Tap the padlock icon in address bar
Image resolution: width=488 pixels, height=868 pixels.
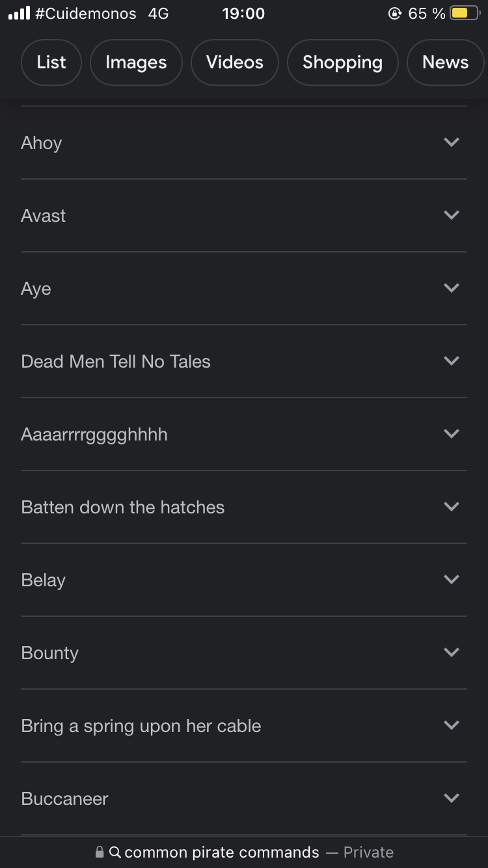click(100, 852)
